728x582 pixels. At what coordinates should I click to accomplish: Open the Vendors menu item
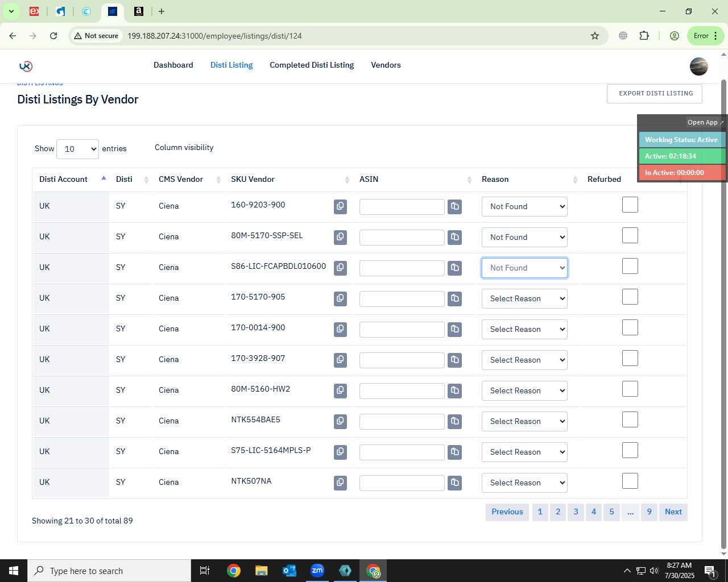pyautogui.click(x=386, y=65)
